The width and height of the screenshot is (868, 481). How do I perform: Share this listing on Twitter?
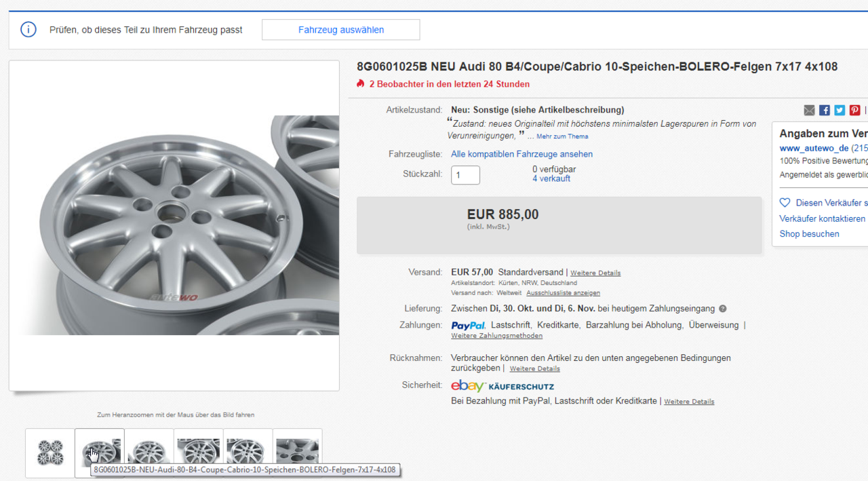840,111
